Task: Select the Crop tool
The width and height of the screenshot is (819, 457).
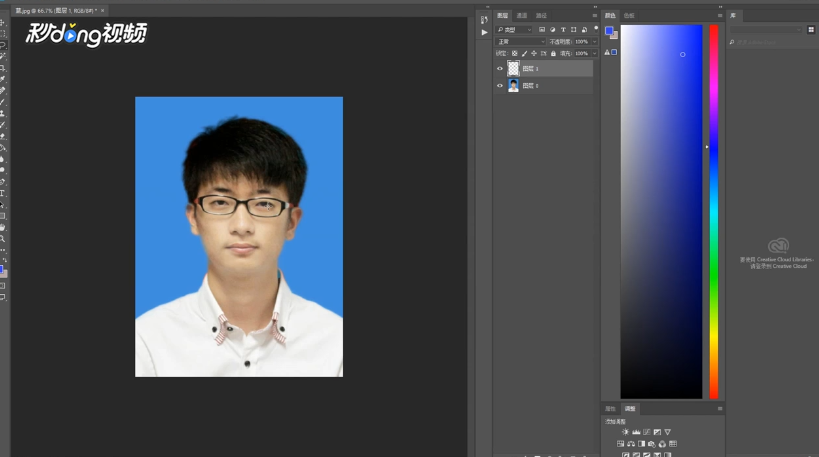Action: [x=2, y=68]
